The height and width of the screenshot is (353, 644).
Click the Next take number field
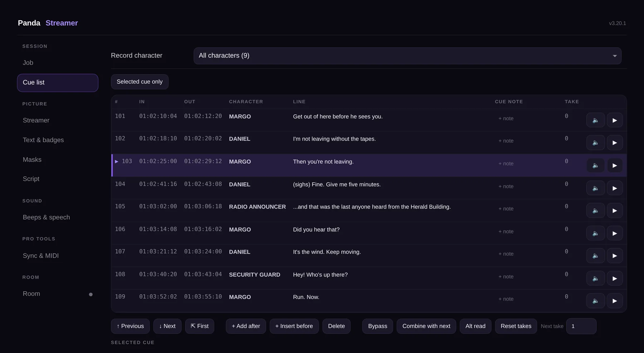581,326
